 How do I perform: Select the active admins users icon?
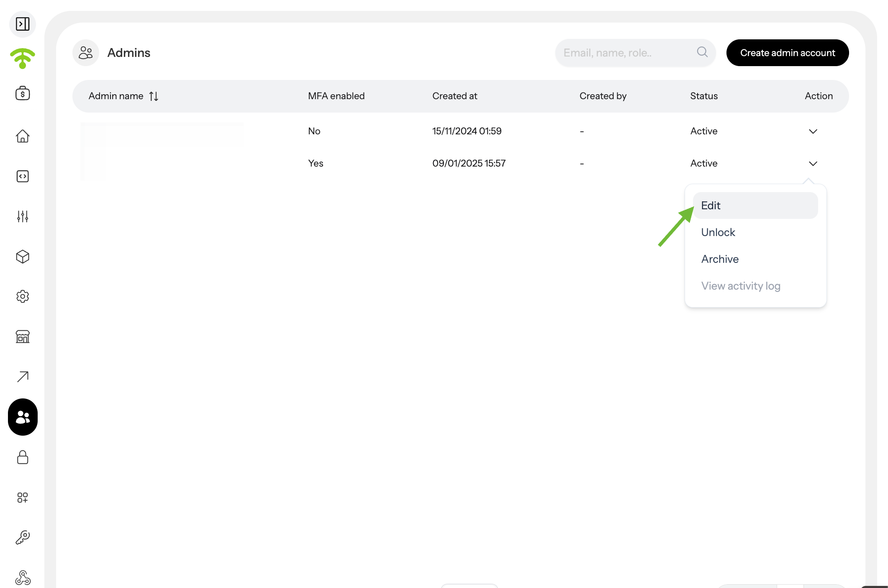coord(23,417)
